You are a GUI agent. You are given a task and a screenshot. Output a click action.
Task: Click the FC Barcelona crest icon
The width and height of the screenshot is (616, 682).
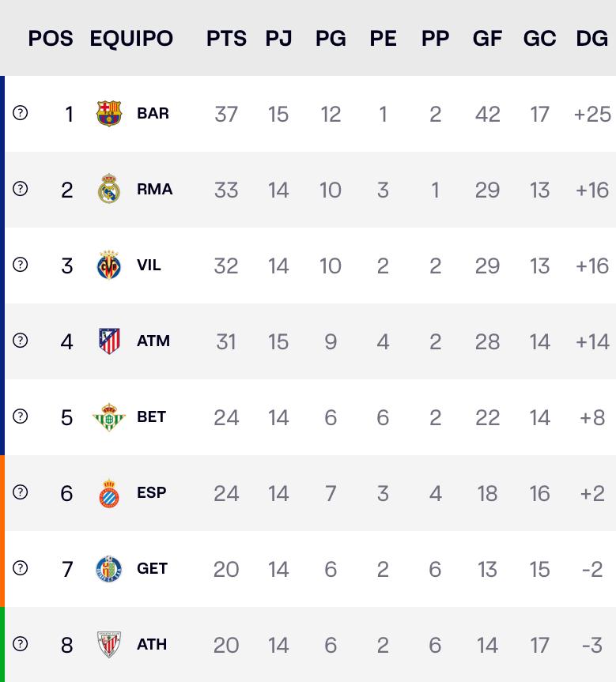pyautogui.click(x=109, y=114)
